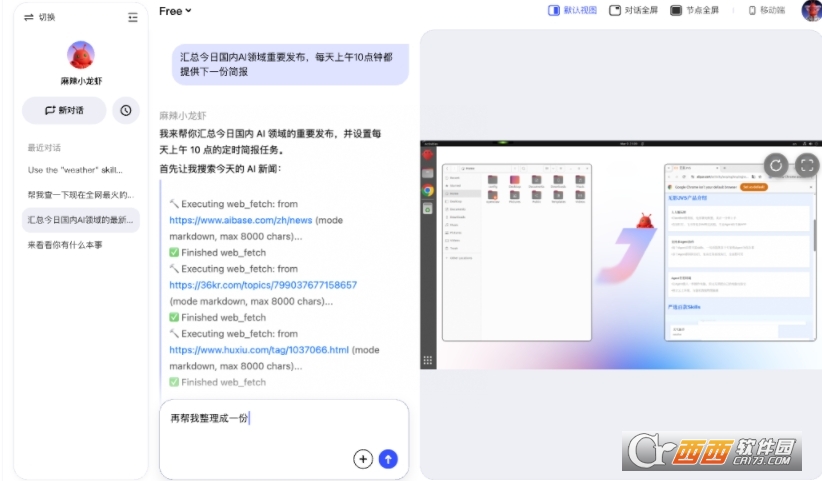Click the user message bubble 汇总今日国内AI领域重要发布
822x481 pixels.
pos(290,64)
